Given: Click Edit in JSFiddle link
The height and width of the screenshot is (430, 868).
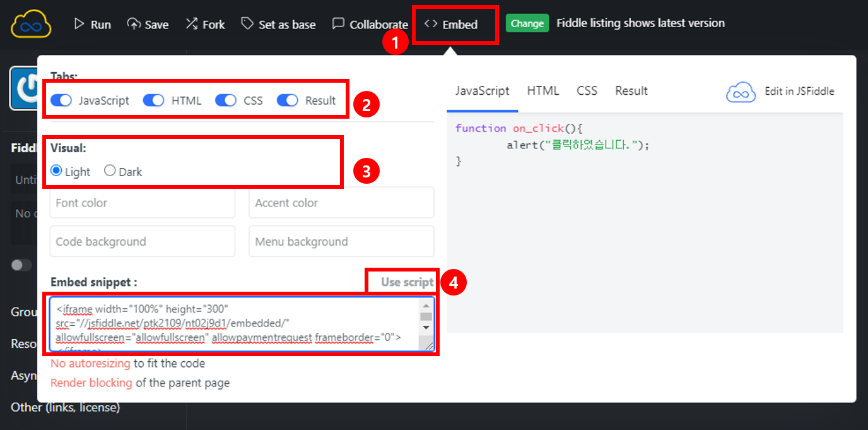Looking at the screenshot, I should tap(799, 92).
